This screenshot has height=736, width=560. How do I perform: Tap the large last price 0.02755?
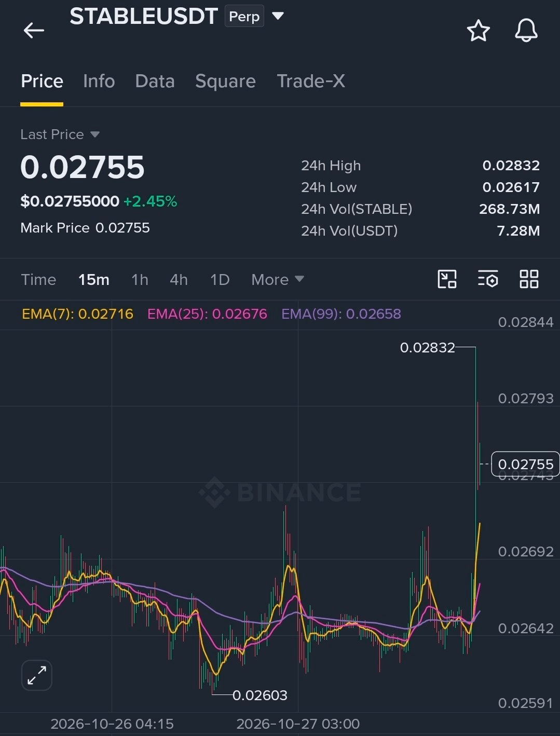(x=82, y=167)
